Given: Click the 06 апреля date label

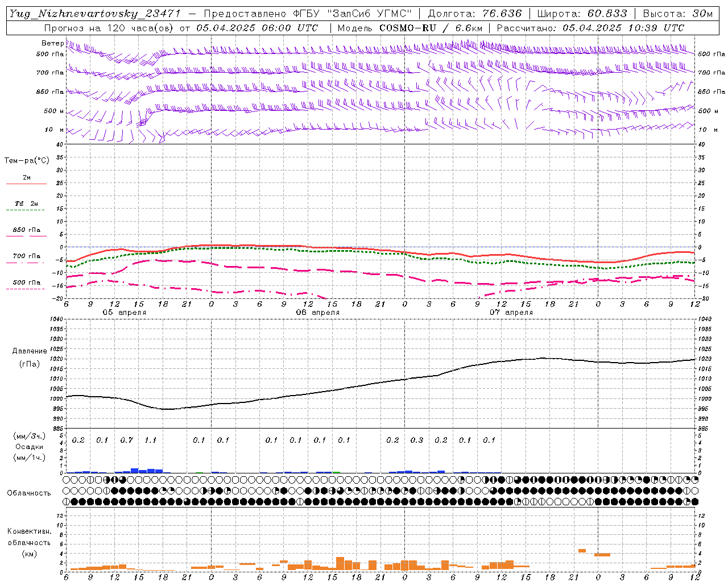Looking at the screenshot, I should click(317, 313).
